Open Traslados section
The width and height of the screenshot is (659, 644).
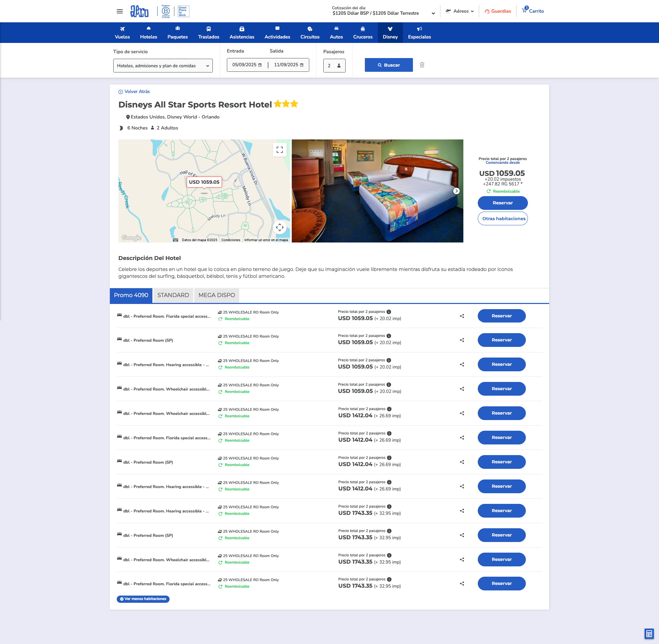[209, 33]
